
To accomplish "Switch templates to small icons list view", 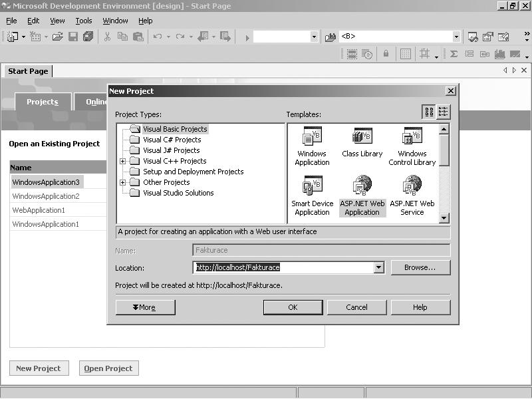I will click(x=443, y=112).
